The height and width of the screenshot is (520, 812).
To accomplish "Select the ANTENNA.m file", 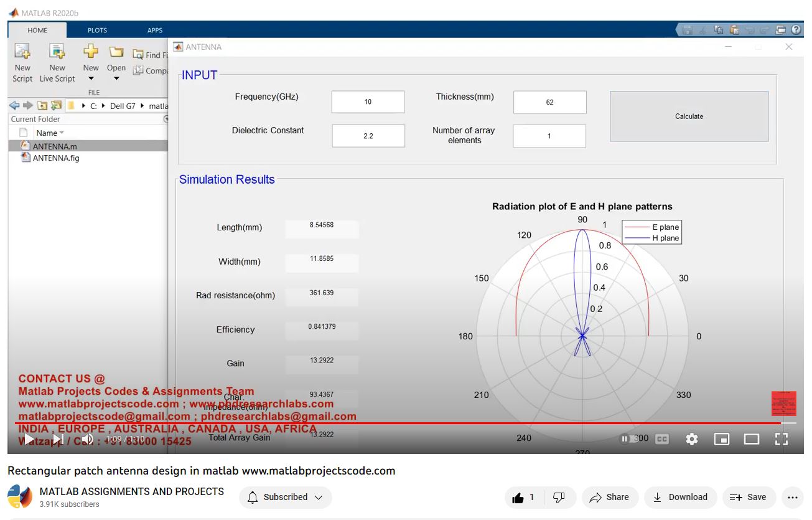I will 88,146.
